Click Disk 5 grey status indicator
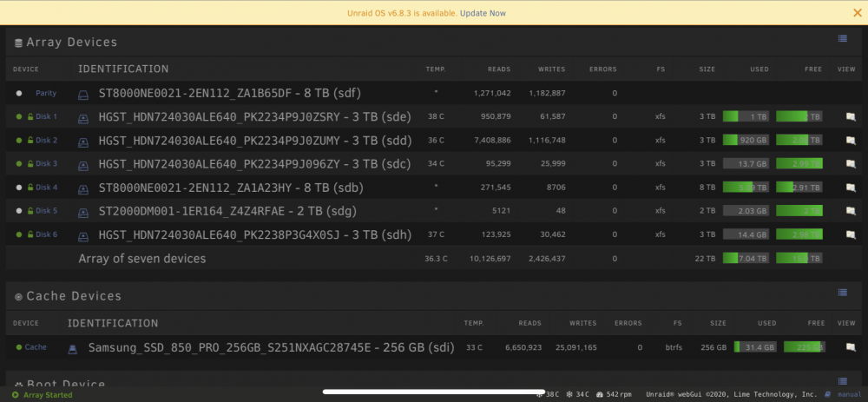The image size is (868, 402). (x=19, y=210)
